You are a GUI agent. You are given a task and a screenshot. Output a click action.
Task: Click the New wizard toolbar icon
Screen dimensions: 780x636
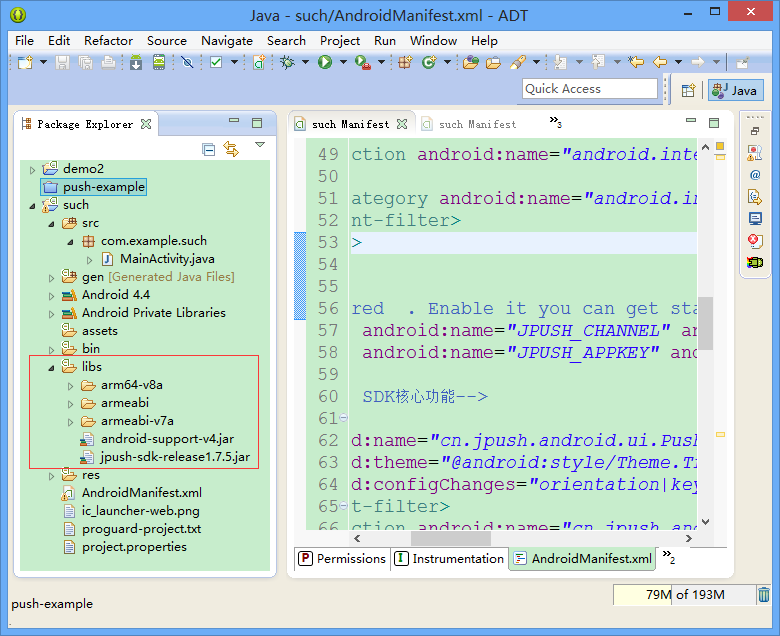(25, 62)
